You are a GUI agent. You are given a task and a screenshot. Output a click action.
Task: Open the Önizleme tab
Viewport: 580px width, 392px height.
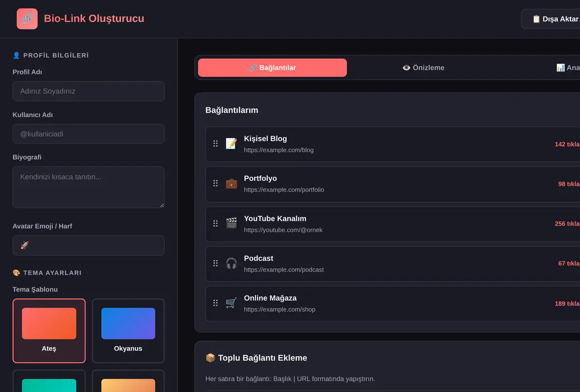[423, 68]
